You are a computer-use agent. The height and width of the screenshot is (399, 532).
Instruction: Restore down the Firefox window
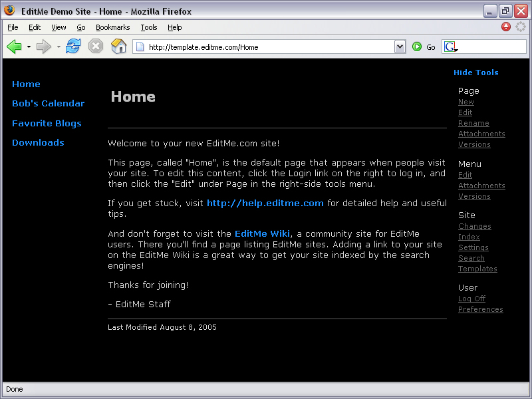[505, 11]
